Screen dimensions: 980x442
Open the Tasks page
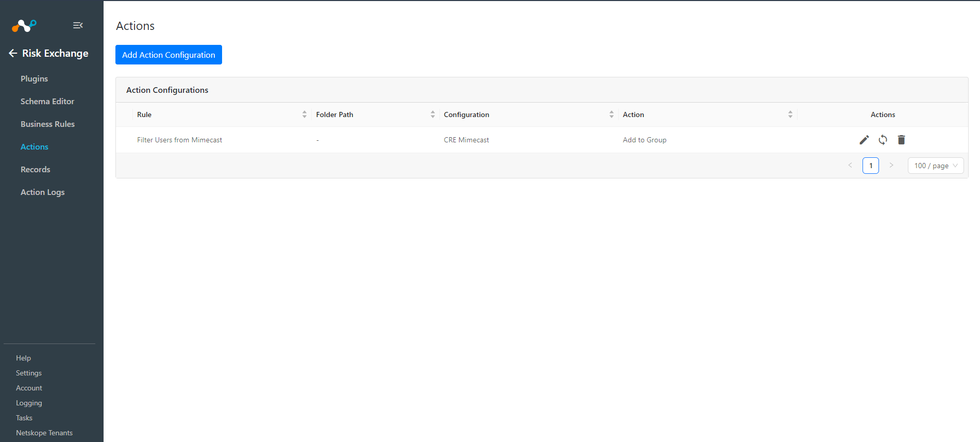tap(24, 418)
